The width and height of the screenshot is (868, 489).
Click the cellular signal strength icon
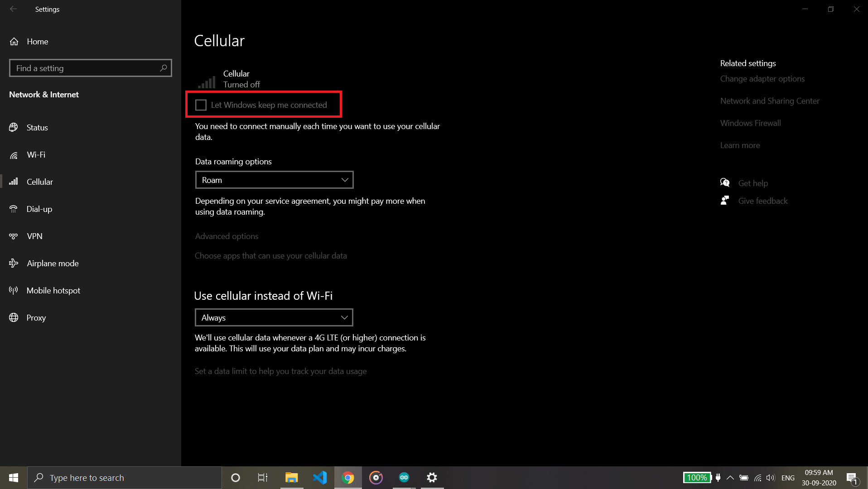[207, 81]
